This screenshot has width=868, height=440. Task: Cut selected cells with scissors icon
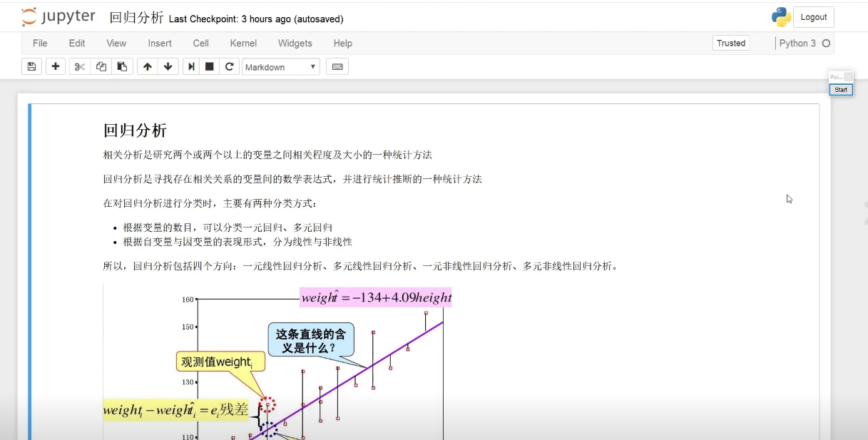[80, 66]
